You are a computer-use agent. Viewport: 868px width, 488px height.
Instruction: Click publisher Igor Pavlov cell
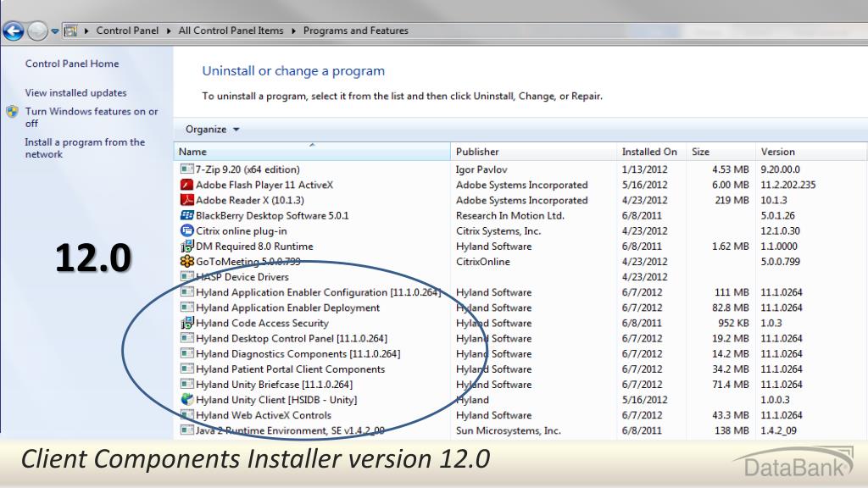click(481, 169)
